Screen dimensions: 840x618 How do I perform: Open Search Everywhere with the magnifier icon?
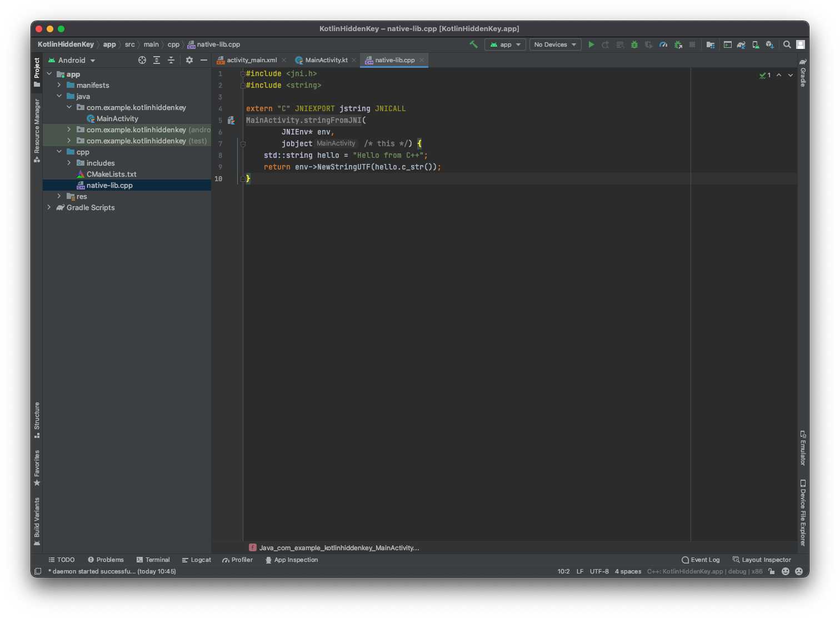coord(787,44)
